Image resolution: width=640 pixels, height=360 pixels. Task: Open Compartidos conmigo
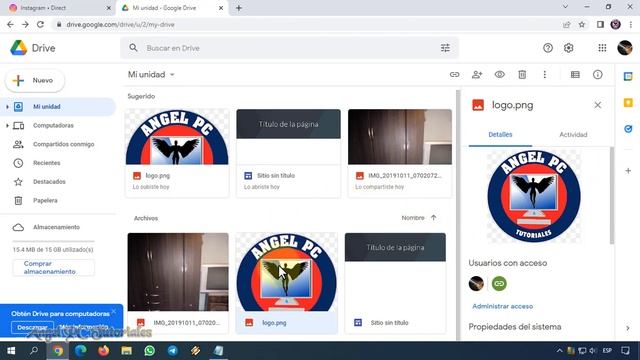(63, 144)
